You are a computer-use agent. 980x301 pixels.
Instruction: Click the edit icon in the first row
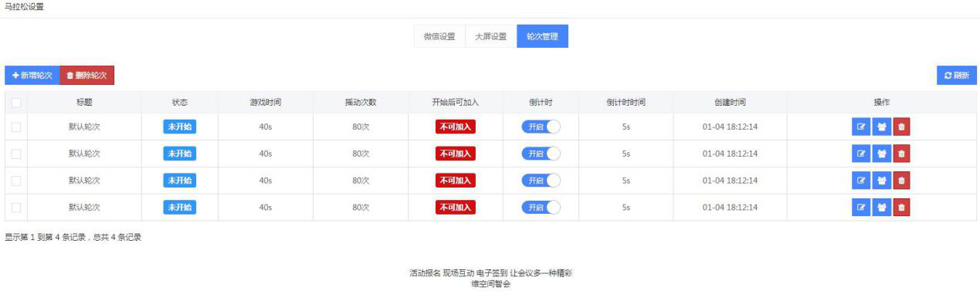point(862,127)
